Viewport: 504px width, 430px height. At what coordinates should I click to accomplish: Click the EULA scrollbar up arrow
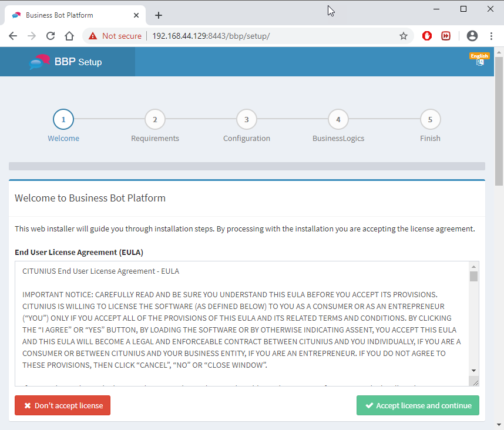(473, 267)
